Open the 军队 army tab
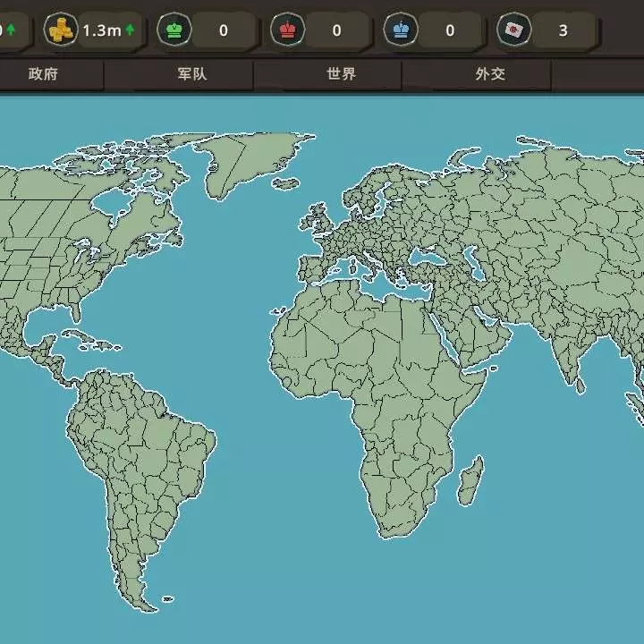This screenshot has width=644, height=644. [x=191, y=74]
